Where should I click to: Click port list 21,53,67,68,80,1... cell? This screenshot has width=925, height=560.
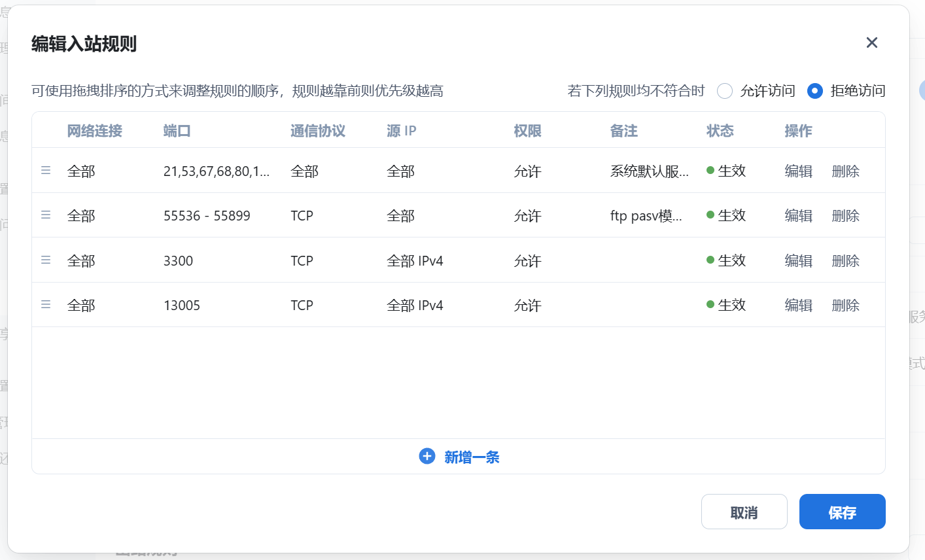coord(217,171)
